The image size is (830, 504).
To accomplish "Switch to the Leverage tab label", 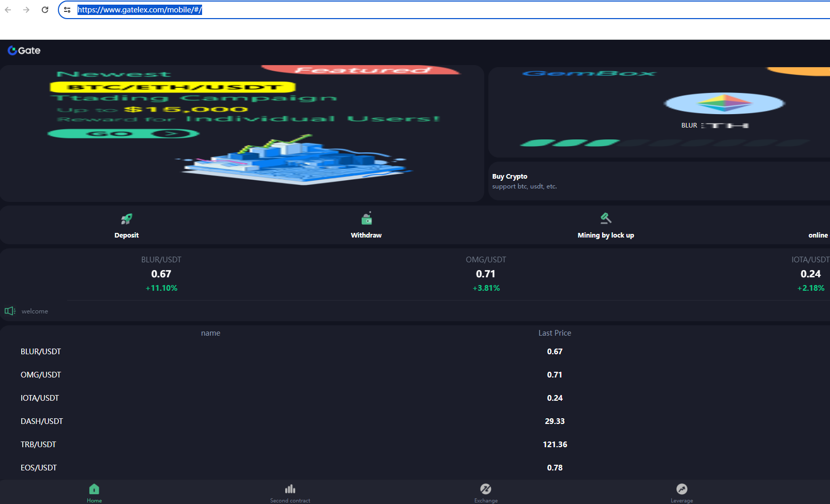I will (682, 500).
